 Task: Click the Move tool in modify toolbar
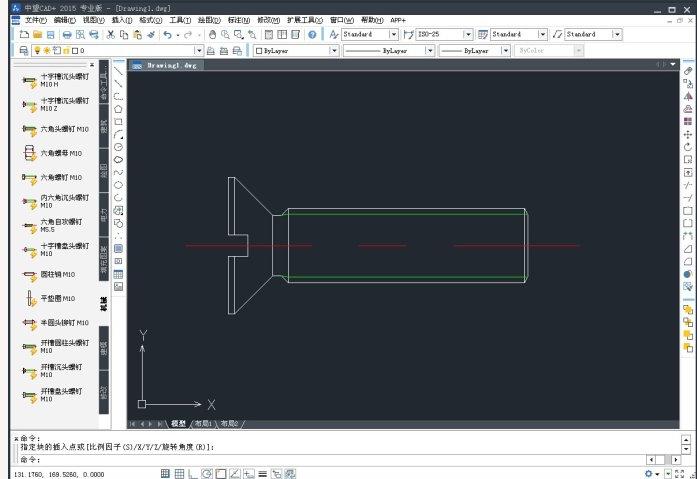(x=688, y=134)
